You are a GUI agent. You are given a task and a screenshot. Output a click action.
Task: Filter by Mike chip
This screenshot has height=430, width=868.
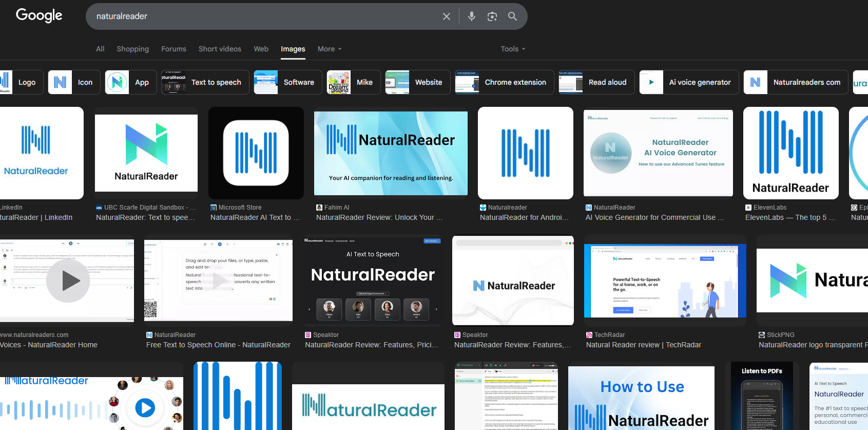pyautogui.click(x=354, y=82)
